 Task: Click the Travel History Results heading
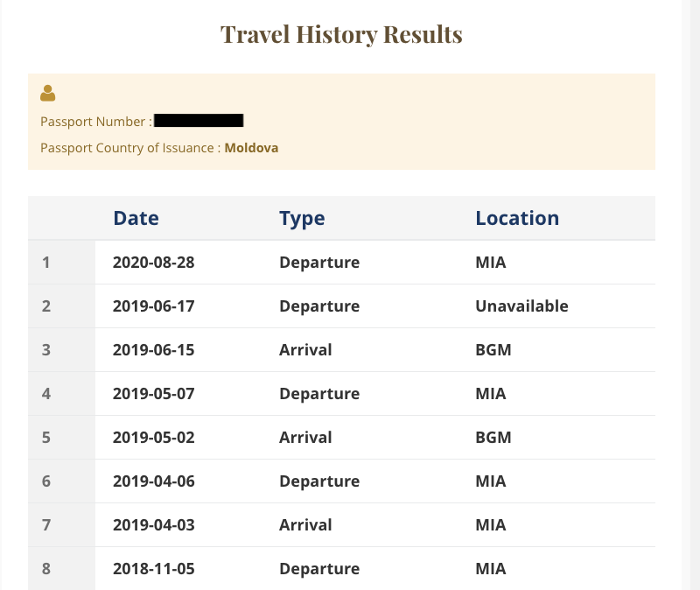tap(341, 34)
